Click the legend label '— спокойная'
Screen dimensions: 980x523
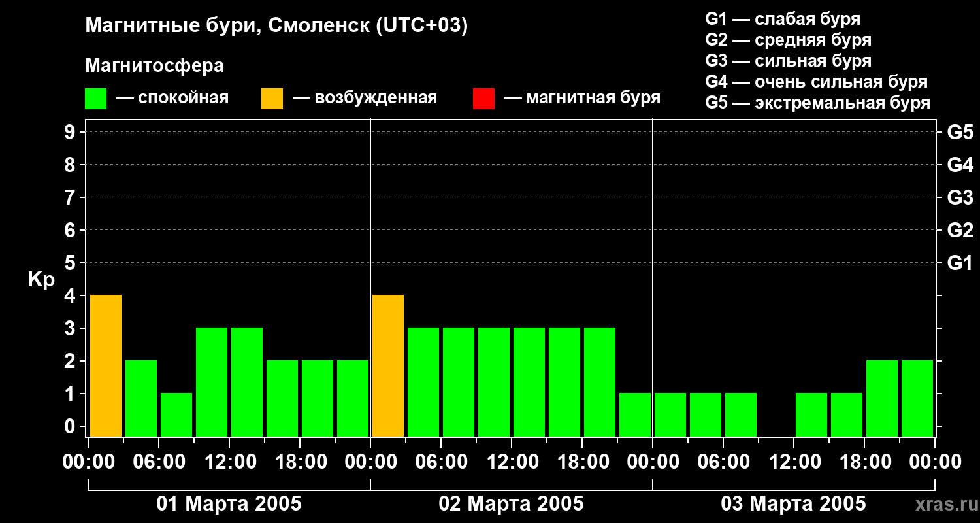point(172,98)
